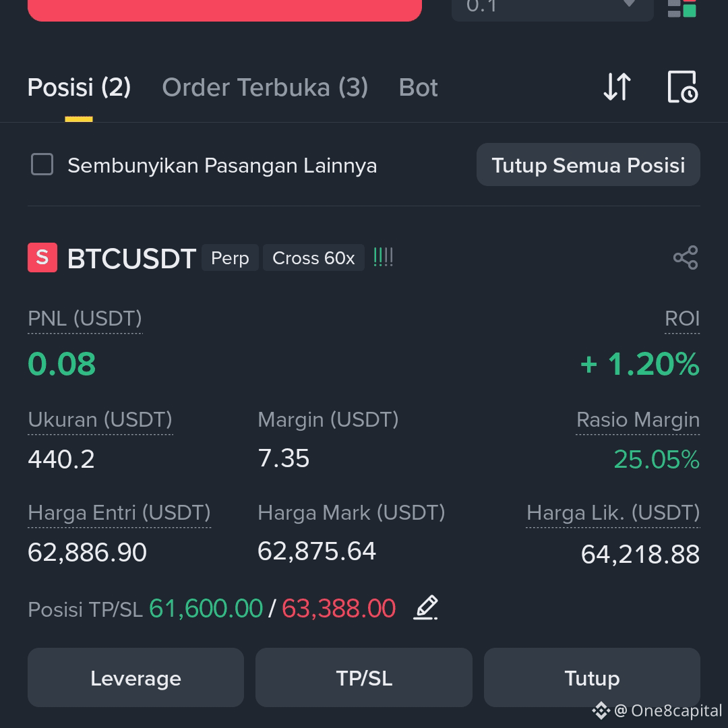Tap Tutup to close the position
The image size is (728, 728).
592,678
